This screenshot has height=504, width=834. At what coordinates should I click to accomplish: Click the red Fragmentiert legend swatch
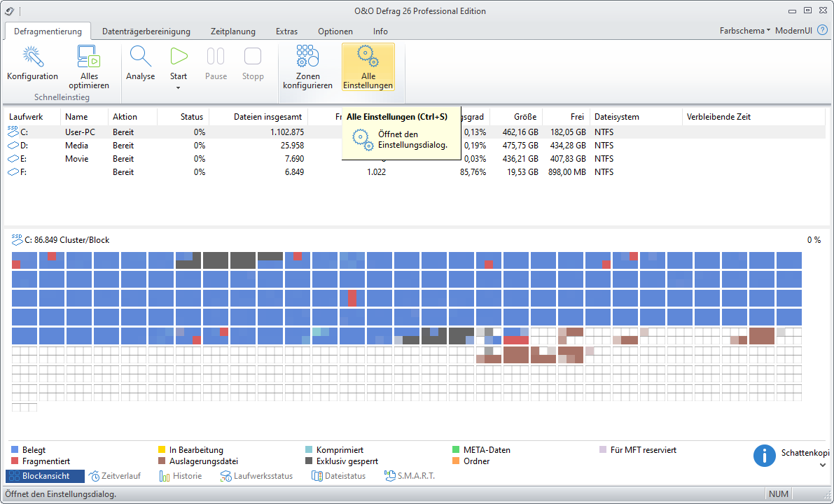(15, 461)
